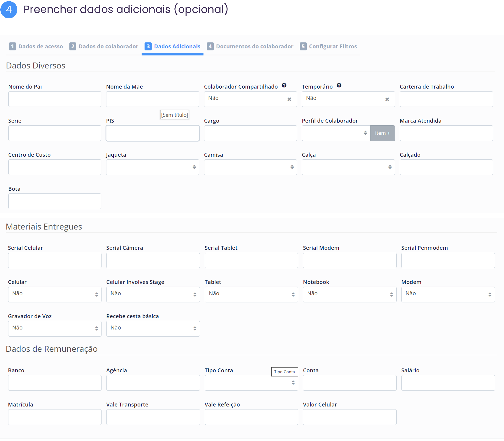Open the Temporário help icon
Image resolution: width=504 pixels, height=441 pixels.
pos(339,85)
